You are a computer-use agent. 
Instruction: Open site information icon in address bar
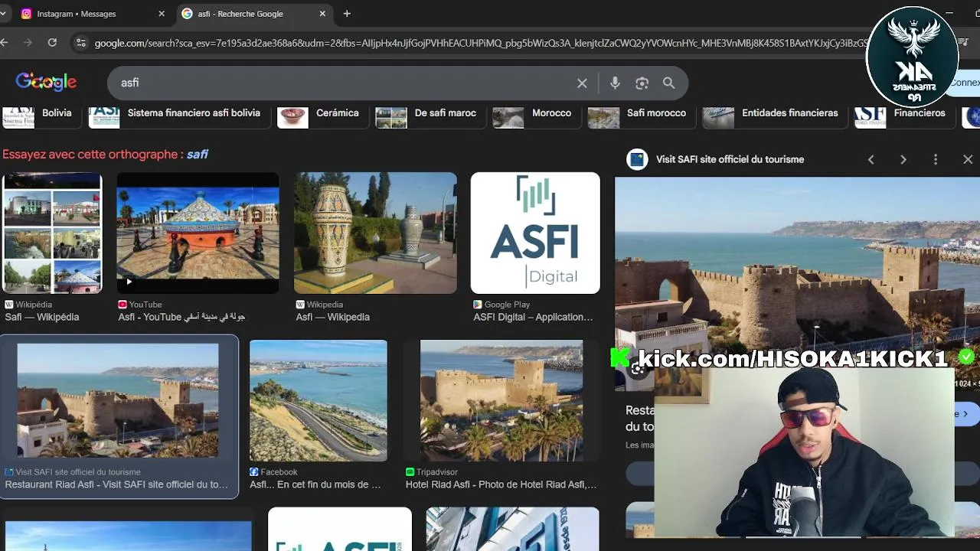tap(81, 43)
